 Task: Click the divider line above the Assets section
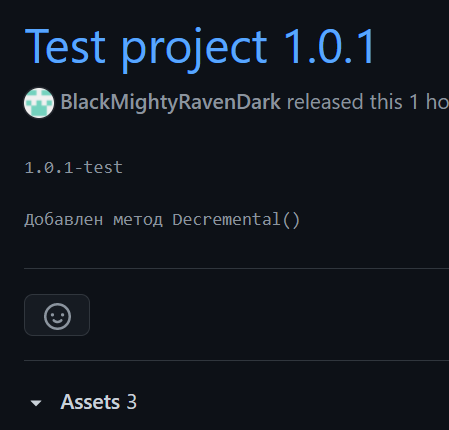[x=236, y=360]
